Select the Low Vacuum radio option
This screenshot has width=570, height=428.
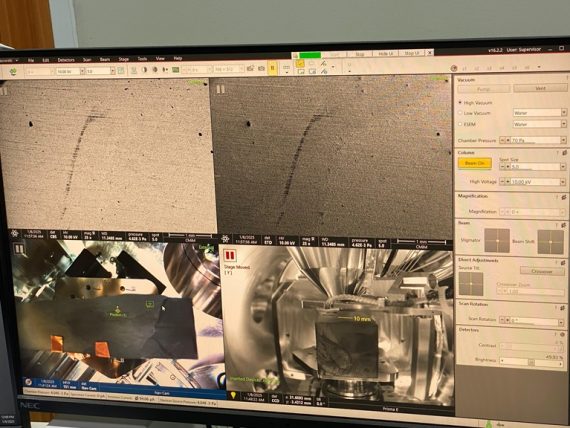(x=460, y=113)
